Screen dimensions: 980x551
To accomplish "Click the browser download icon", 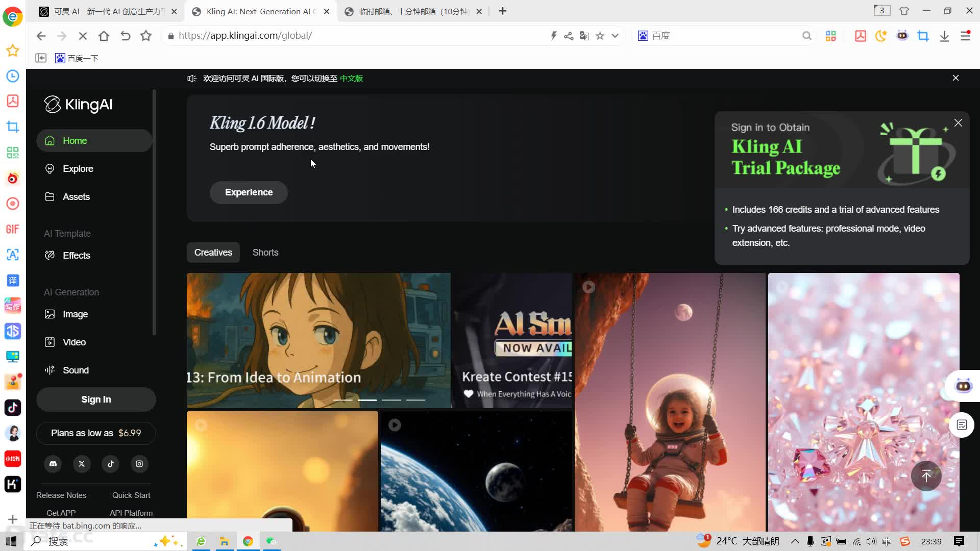I will pyautogui.click(x=944, y=36).
